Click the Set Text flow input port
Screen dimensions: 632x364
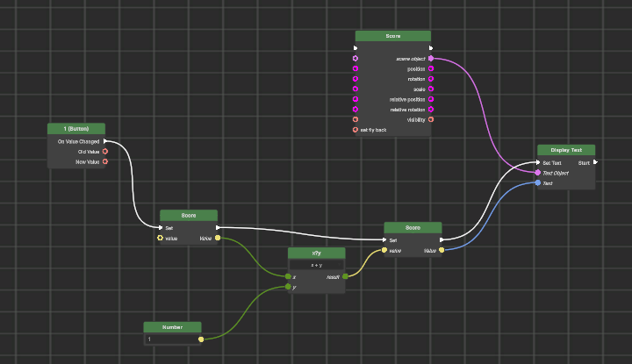(x=538, y=162)
